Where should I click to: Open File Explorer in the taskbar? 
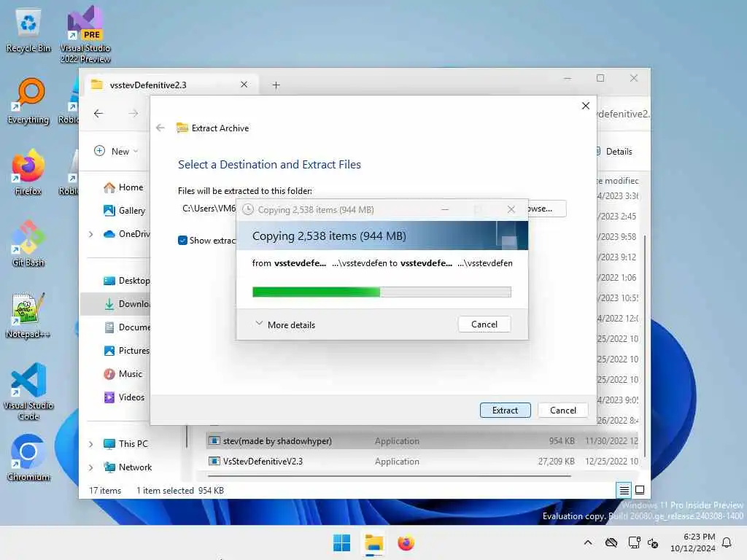click(x=374, y=542)
